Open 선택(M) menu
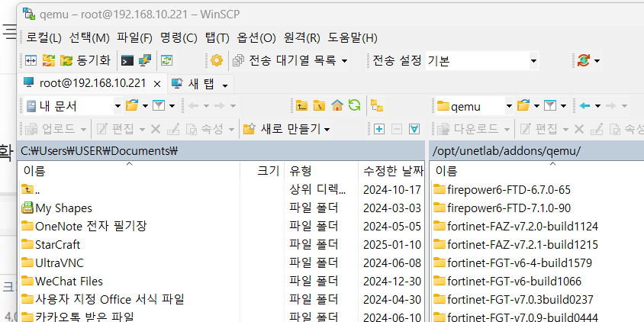The height and width of the screenshot is (322, 644). [x=89, y=38]
